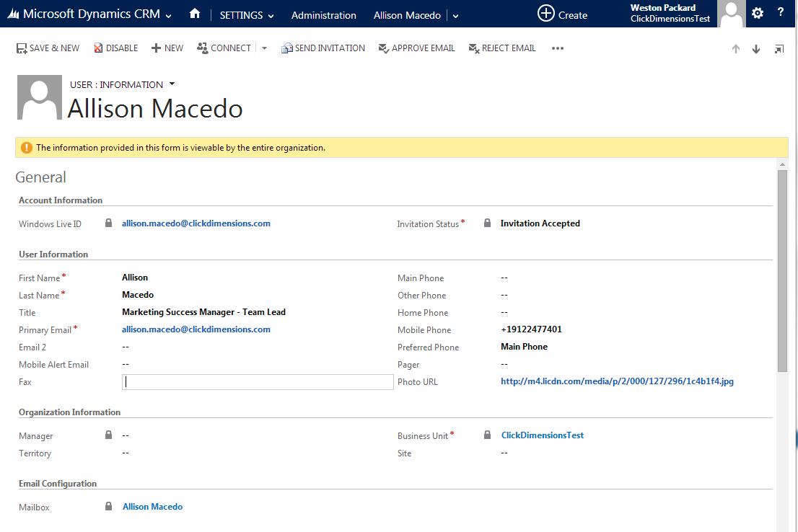The width and height of the screenshot is (798, 532).
Task: Open the Settings navigation menu
Action: coord(247,15)
